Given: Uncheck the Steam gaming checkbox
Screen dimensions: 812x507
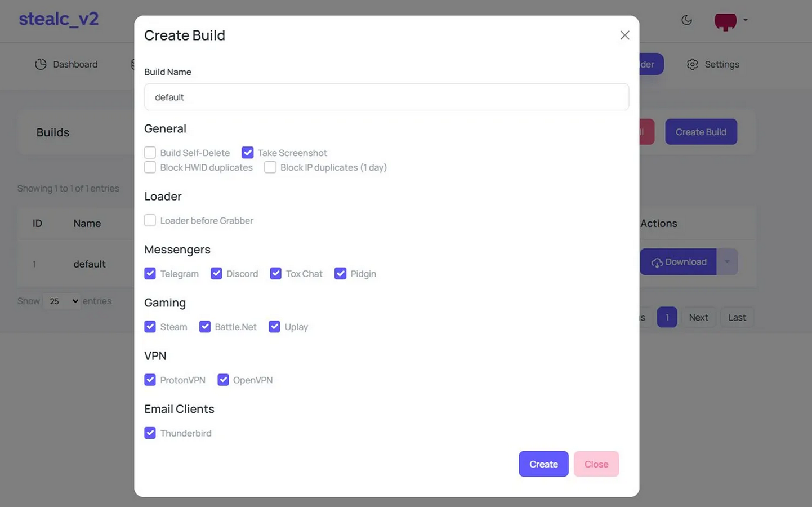Looking at the screenshot, I should tap(150, 327).
